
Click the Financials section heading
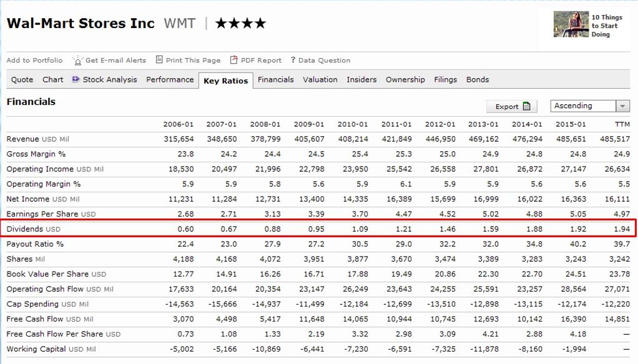[x=31, y=102]
